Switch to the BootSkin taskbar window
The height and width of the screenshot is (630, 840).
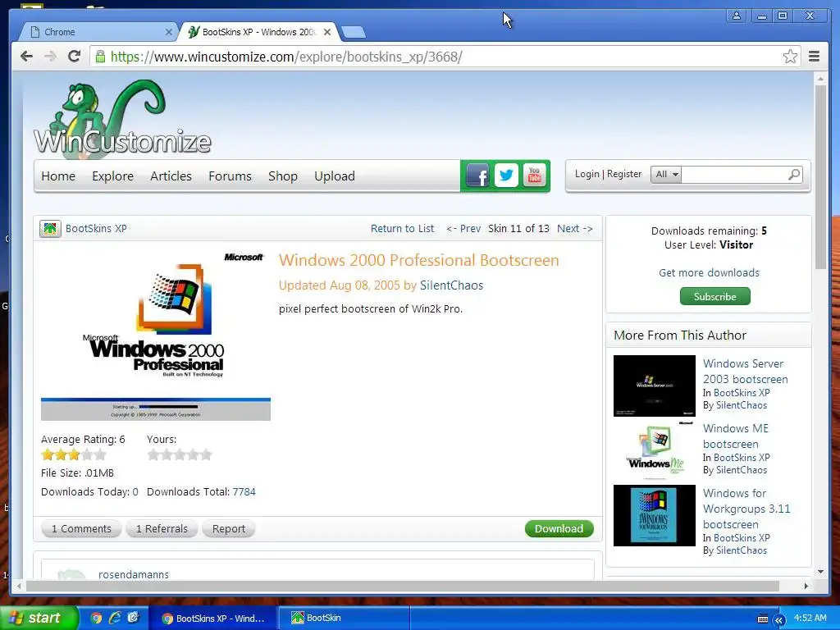(343, 618)
